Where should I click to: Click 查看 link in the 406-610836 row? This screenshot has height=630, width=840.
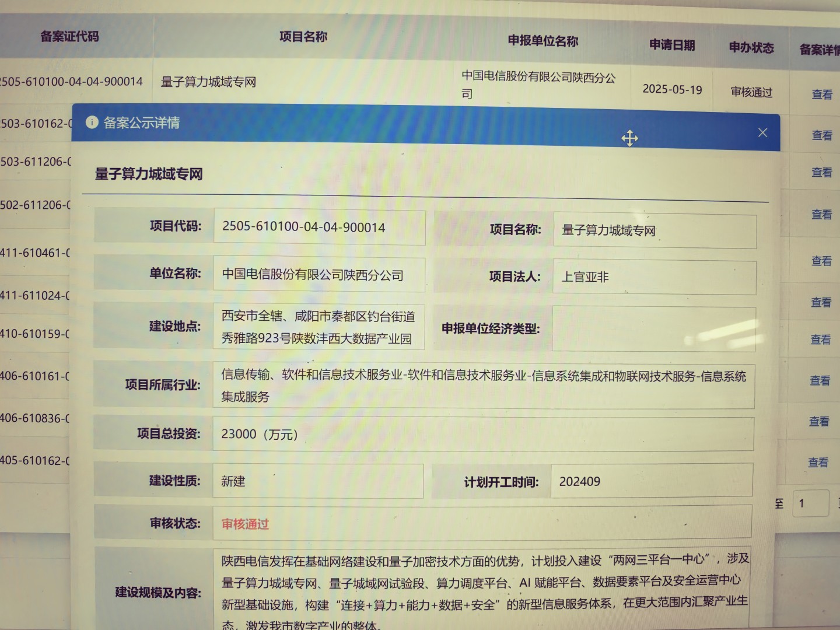click(819, 421)
